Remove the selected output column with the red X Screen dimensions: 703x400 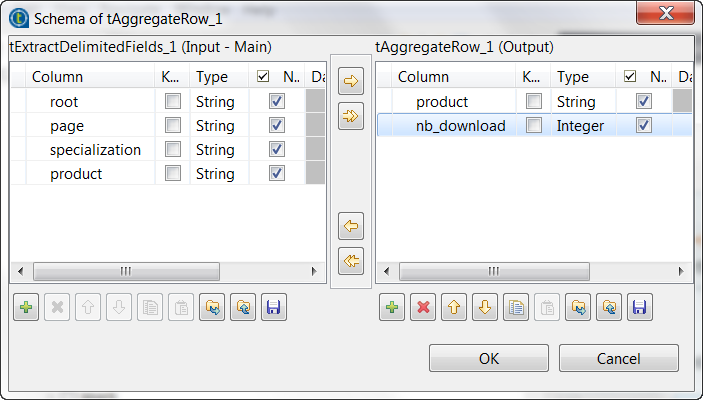423,308
